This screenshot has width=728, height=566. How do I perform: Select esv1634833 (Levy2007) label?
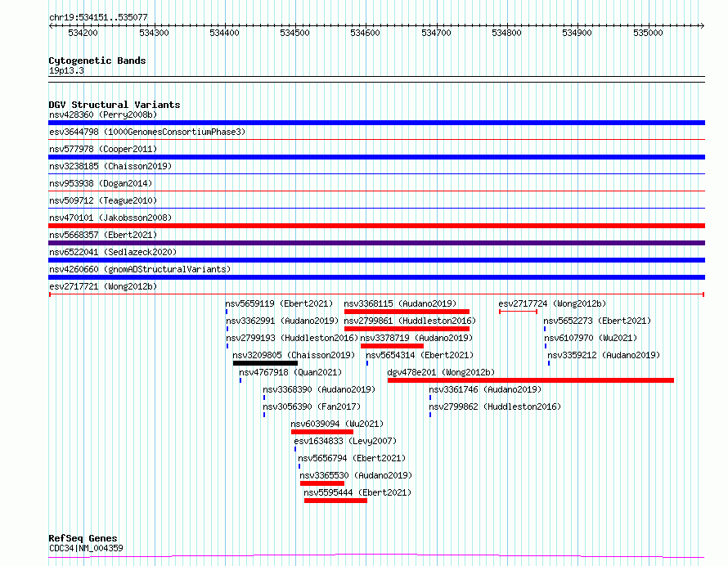pyautogui.click(x=345, y=441)
